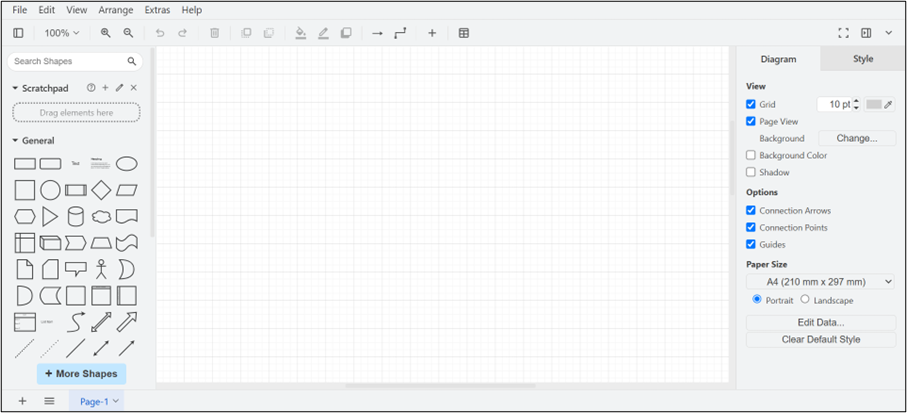The height and width of the screenshot is (413, 907).
Task: Open the Arrange menu
Action: [116, 10]
